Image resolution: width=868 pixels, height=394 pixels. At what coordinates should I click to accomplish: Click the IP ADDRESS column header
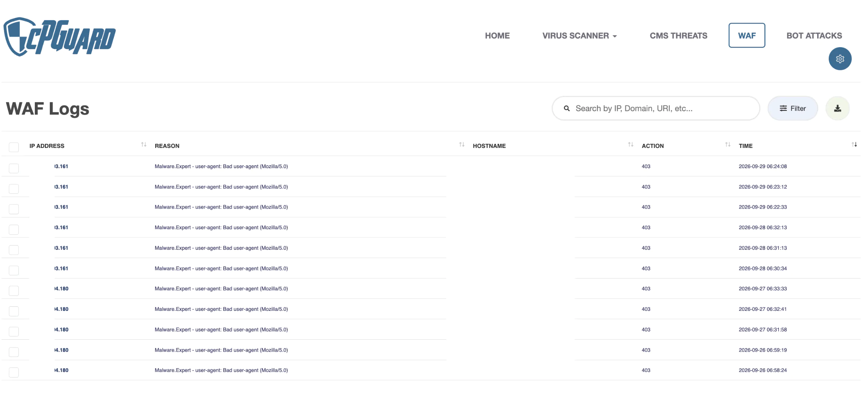pos(47,146)
